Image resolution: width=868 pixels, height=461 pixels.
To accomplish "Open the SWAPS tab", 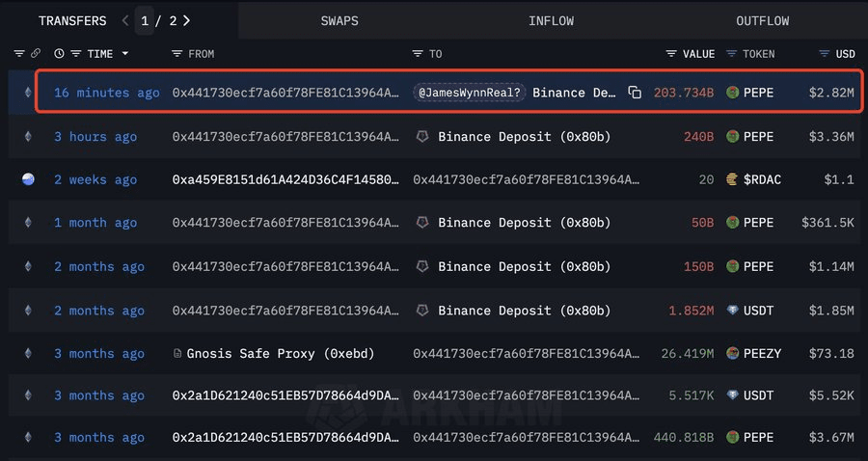I will pyautogui.click(x=339, y=21).
